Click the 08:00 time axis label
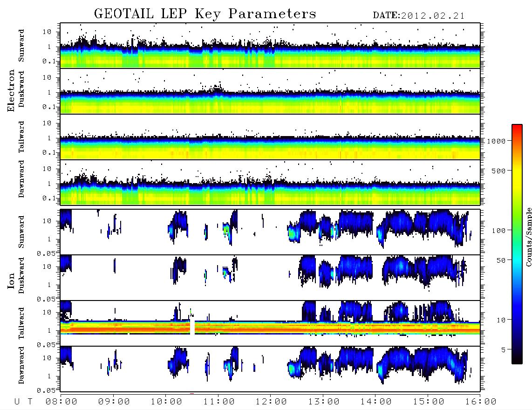The height and width of the screenshot is (410, 532). coord(61,402)
